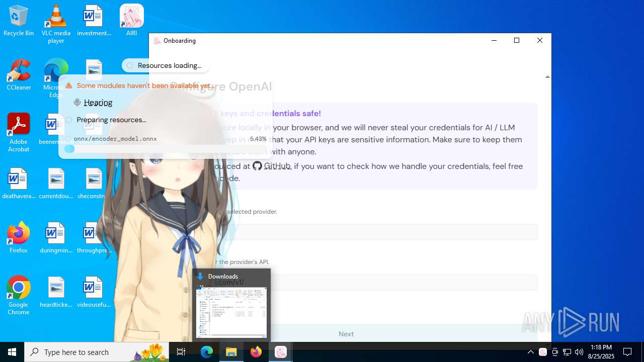
Task: Open VLC media player desktop icon
Action: point(56,24)
